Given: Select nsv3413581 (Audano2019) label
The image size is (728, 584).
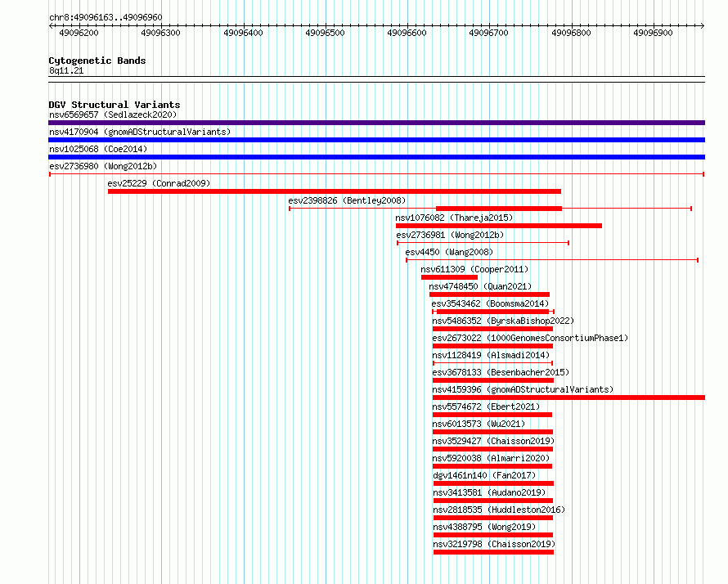Looking at the screenshot, I should tap(489, 492).
